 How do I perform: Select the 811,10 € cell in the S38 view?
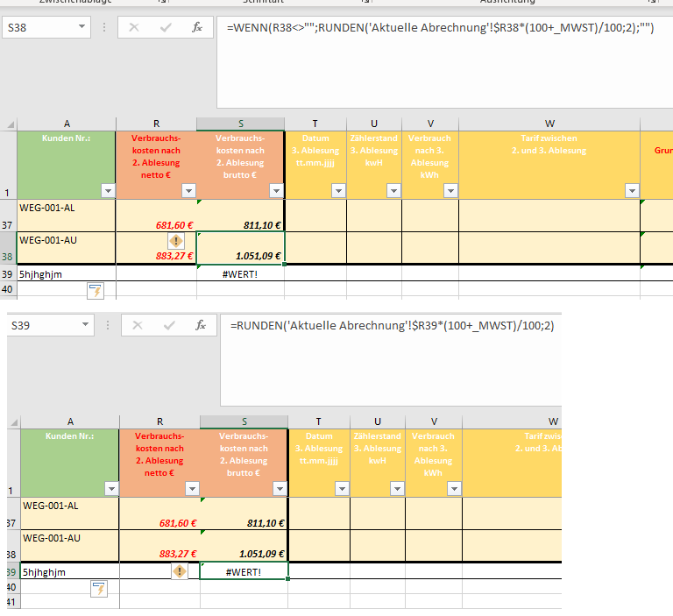(x=240, y=216)
